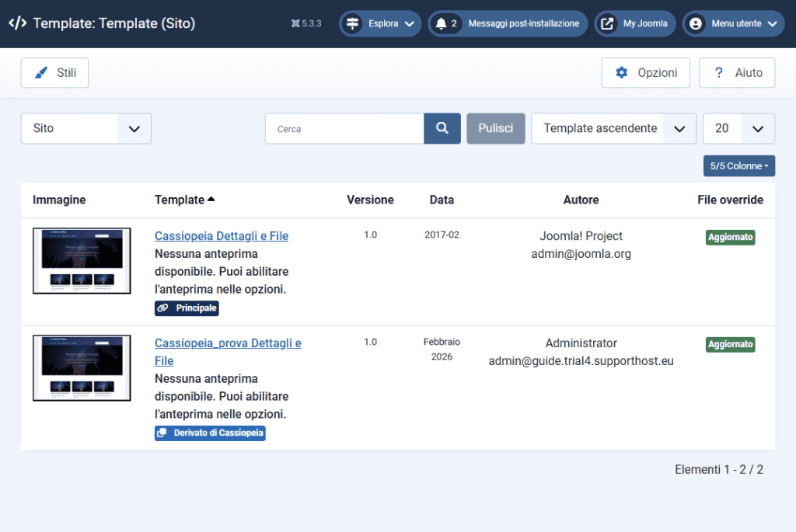
Task: Click admin@guide.trial4.supporthost.eu email text
Action: click(x=581, y=360)
